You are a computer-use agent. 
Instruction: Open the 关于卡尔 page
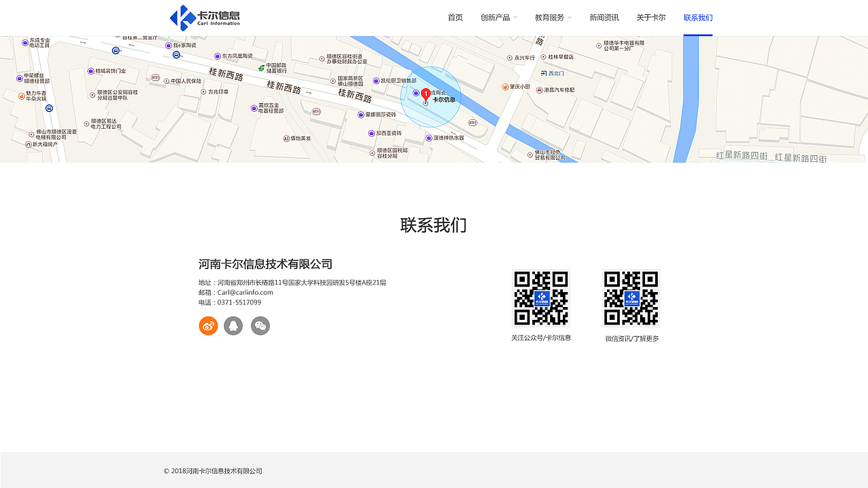coord(651,18)
